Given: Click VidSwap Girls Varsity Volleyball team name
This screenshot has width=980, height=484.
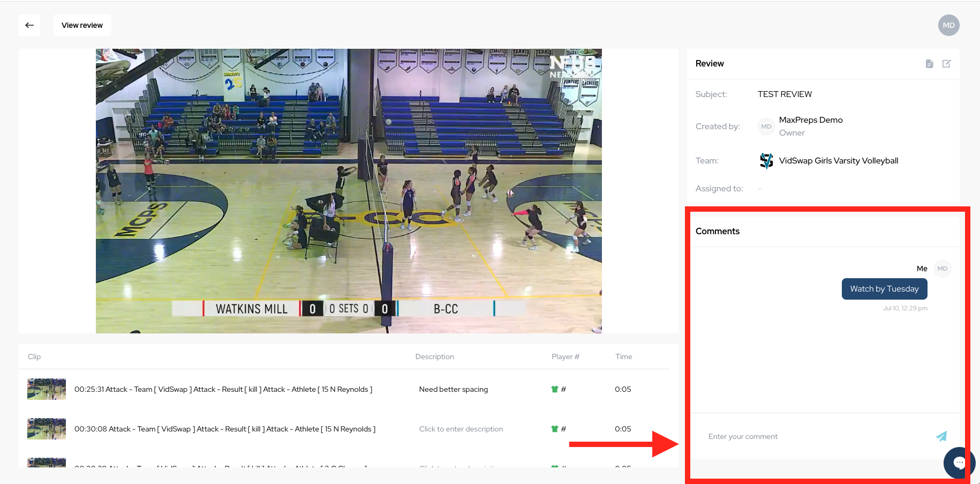Looking at the screenshot, I should (839, 161).
